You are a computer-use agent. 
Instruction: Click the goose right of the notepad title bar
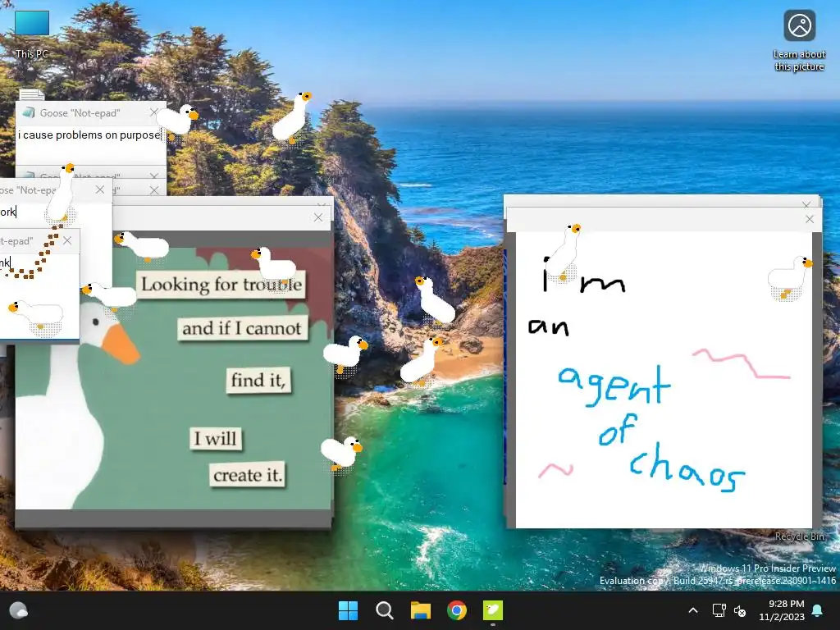tap(180, 120)
